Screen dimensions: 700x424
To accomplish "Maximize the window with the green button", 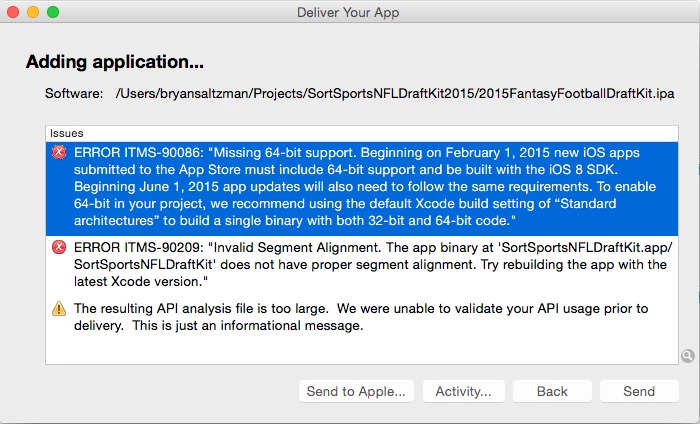I will pyautogui.click(x=53, y=12).
